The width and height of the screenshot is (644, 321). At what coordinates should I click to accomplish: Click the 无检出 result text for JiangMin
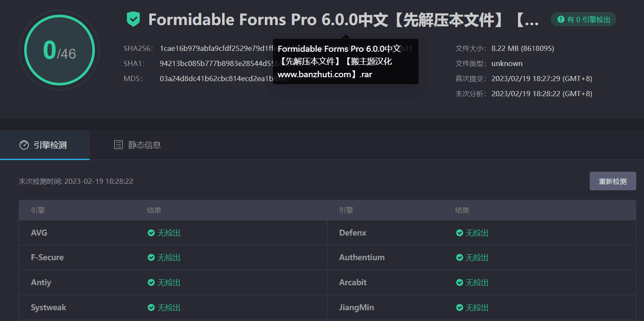click(477, 308)
